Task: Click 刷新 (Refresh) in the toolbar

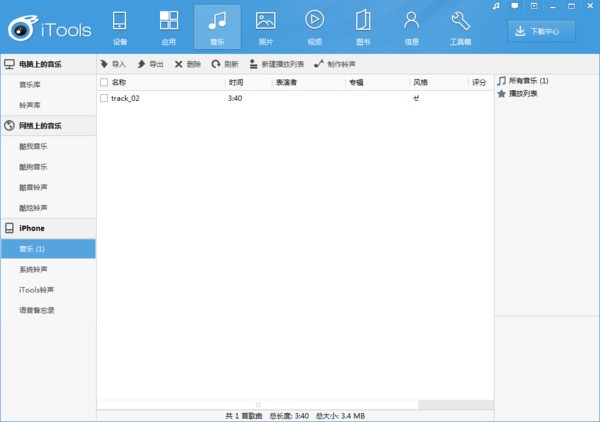Action: pos(225,64)
